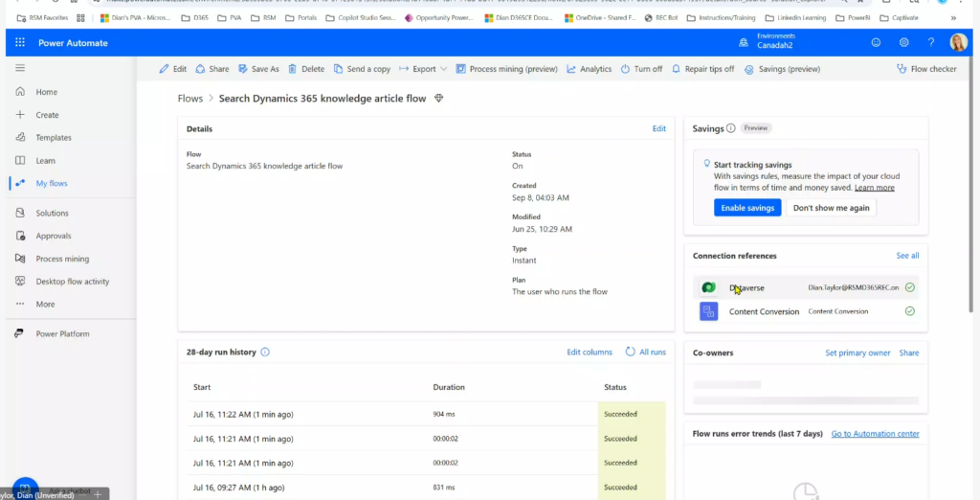Open Process mining in the sidebar
980x500 pixels.
[x=62, y=259]
